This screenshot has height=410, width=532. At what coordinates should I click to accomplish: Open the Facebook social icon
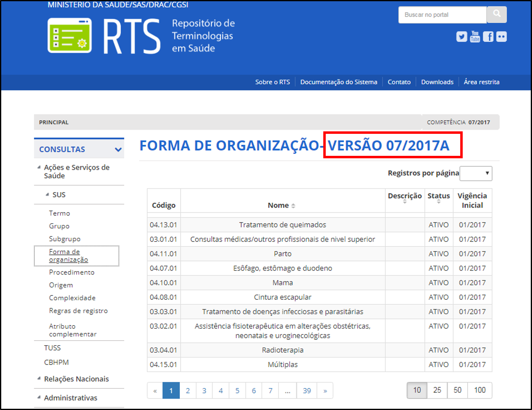(488, 37)
